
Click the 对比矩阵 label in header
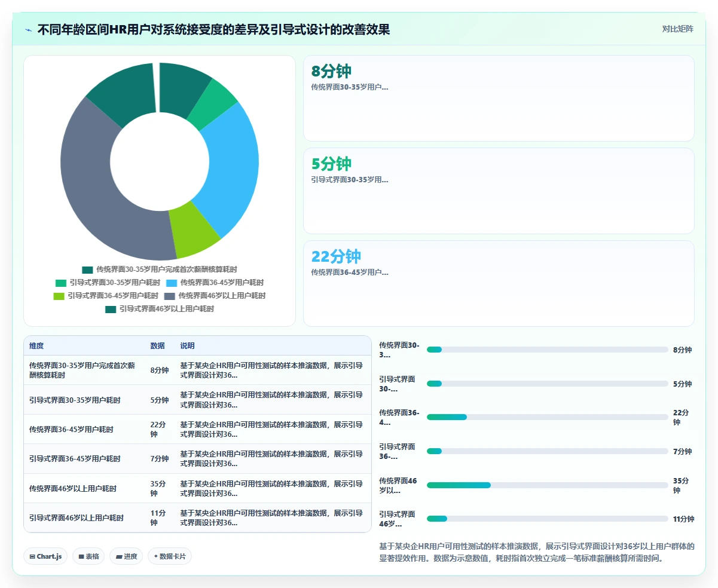coord(677,29)
